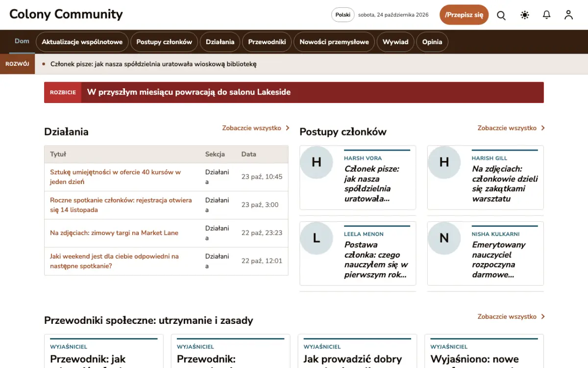Screen dimensions: 588x368
Task: Open Postupy członków navigation item
Action: [164, 42]
